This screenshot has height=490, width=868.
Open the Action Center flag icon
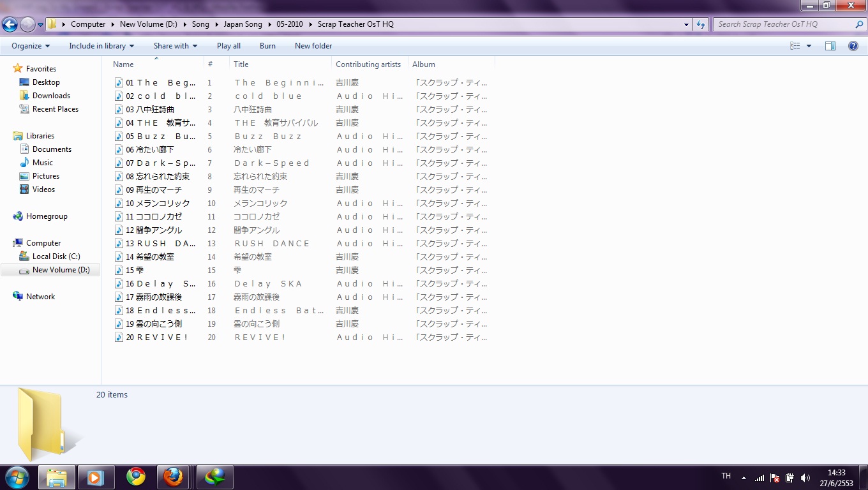(775, 478)
